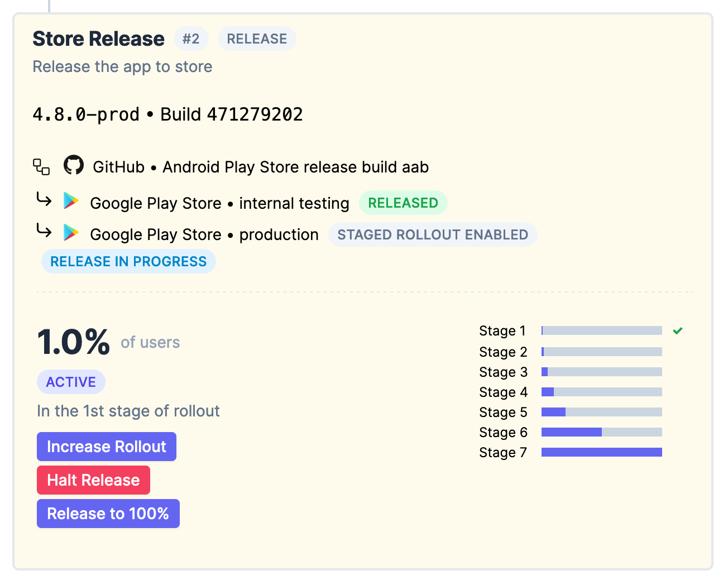The width and height of the screenshot is (728, 585).
Task: Click the Stage 2 progress bar
Action: click(x=602, y=352)
